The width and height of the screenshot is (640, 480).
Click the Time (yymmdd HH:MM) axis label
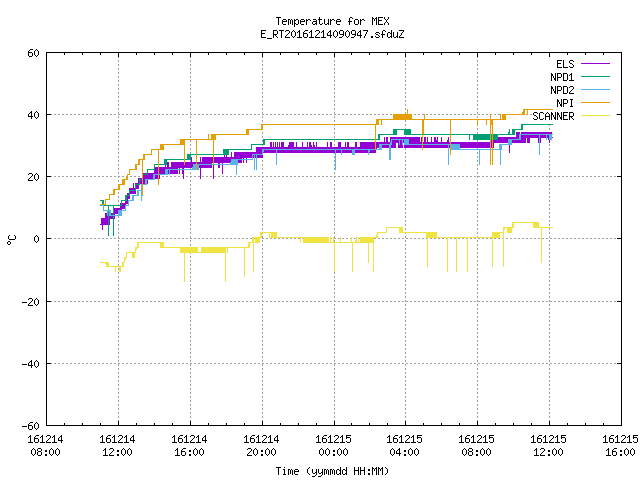332,471
